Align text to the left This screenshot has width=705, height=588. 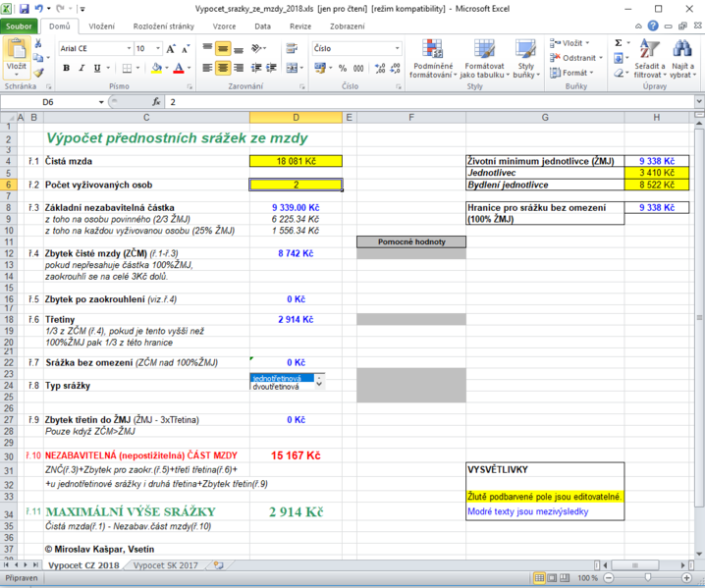pos(207,68)
